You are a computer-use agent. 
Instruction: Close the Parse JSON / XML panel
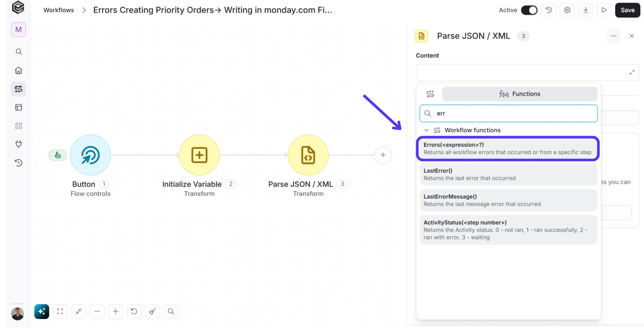tap(632, 36)
